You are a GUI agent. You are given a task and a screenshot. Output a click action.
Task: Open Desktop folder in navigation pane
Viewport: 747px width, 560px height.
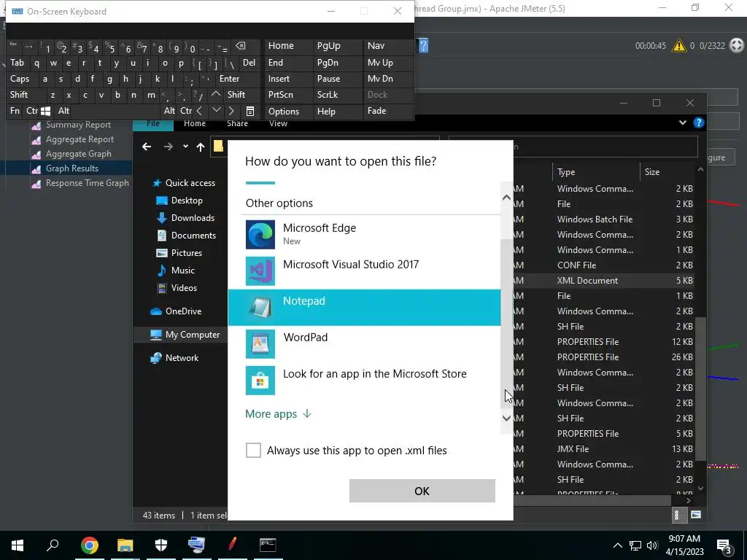[x=179, y=201]
